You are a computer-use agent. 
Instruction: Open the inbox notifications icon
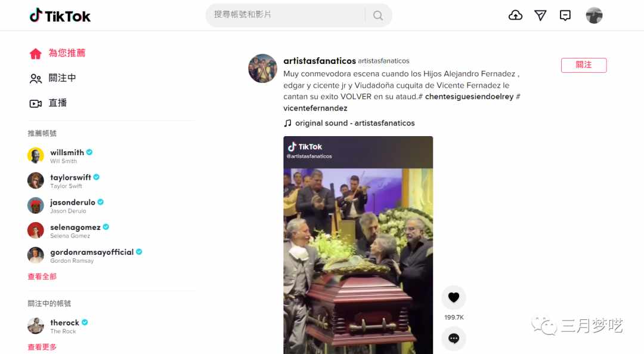[565, 16]
